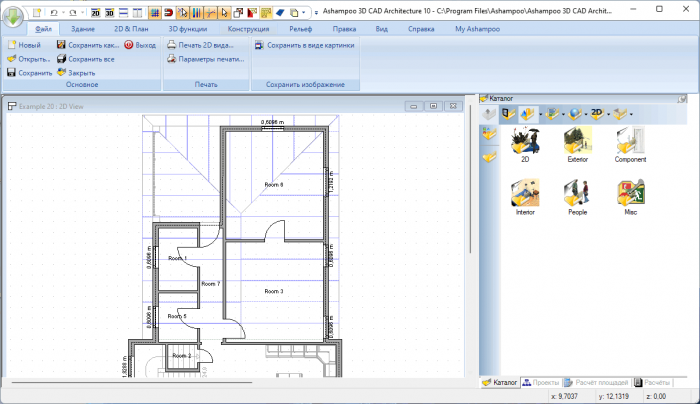Screen dimensions: 700x404
Task: Open the Misc catalog folder
Action: [x=630, y=195]
